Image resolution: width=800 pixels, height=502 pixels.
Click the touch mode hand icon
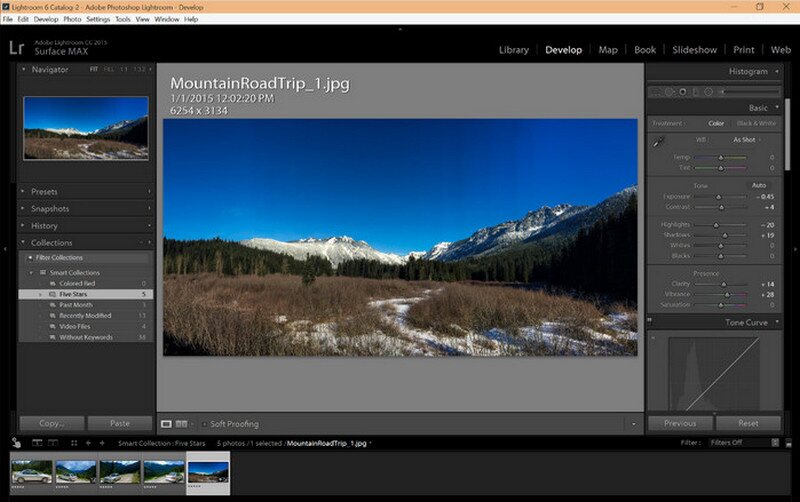(16, 443)
